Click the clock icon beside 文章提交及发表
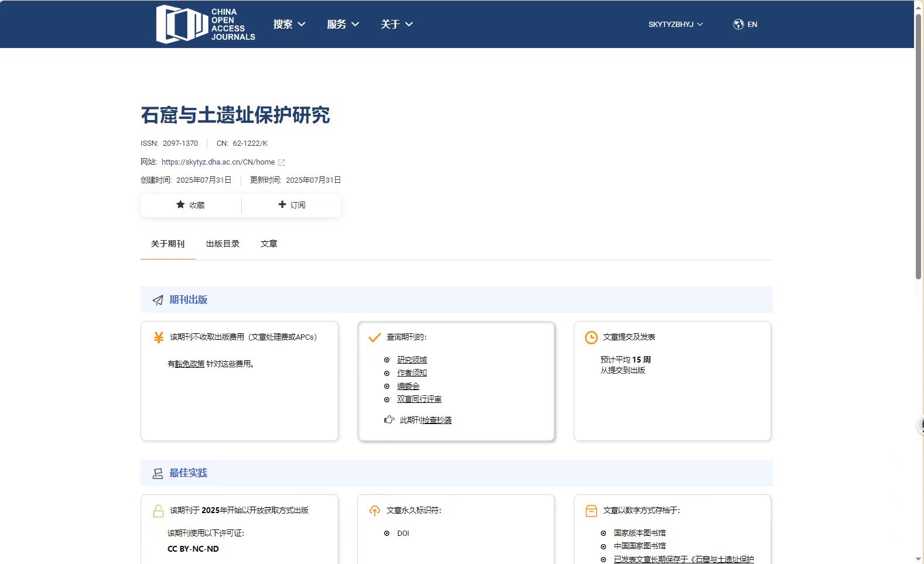Image resolution: width=924 pixels, height=564 pixels. click(591, 337)
